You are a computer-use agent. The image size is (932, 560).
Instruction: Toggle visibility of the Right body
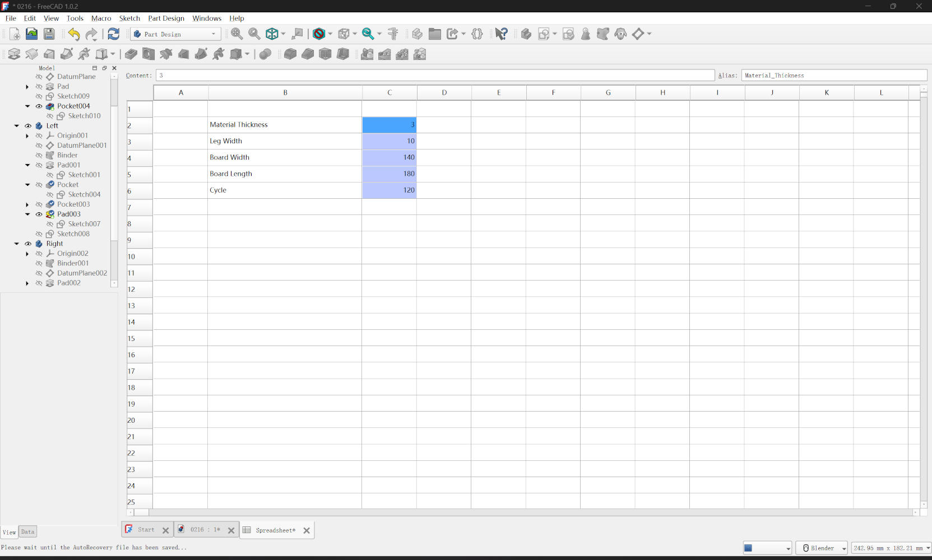point(28,244)
